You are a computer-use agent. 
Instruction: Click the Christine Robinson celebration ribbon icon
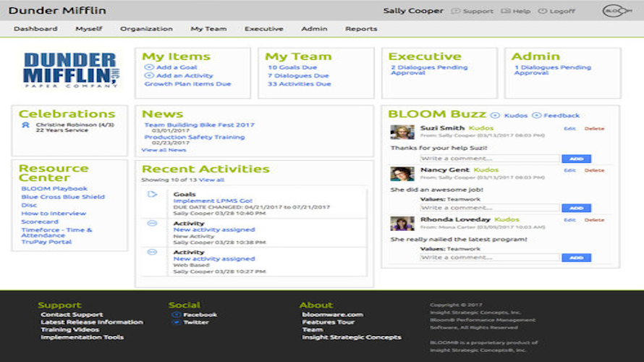click(x=25, y=125)
